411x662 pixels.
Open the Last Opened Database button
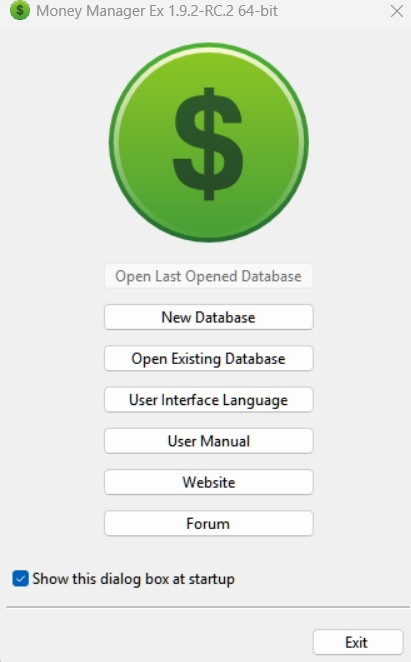(209, 276)
